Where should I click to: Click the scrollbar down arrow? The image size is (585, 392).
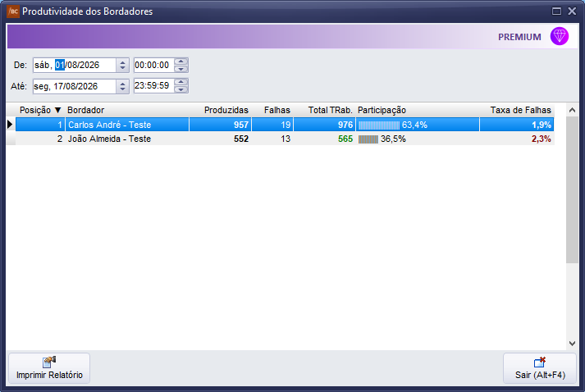pos(572,343)
